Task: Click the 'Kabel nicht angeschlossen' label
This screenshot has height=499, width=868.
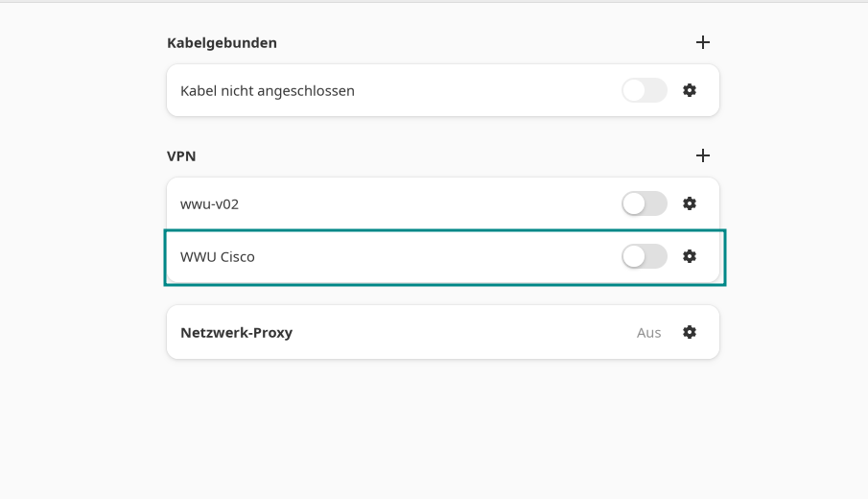Action: (268, 91)
